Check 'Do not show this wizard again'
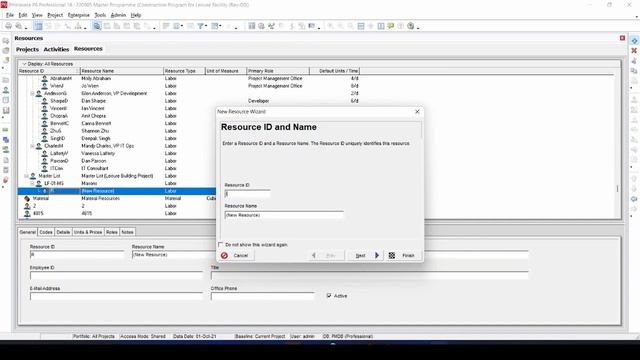The width and height of the screenshot is (640, 360). tap(221, 244)
